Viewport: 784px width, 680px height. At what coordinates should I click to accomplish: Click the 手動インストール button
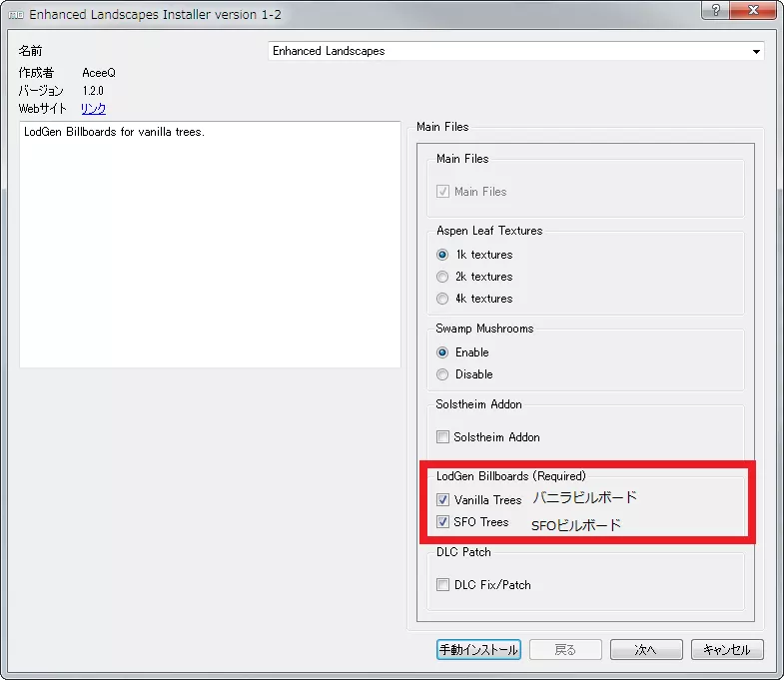click(478, 649)
